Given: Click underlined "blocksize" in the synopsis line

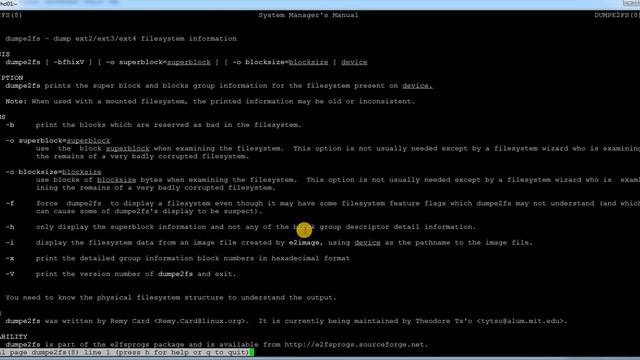Looking at the screenshot, I should pos(309,62).
